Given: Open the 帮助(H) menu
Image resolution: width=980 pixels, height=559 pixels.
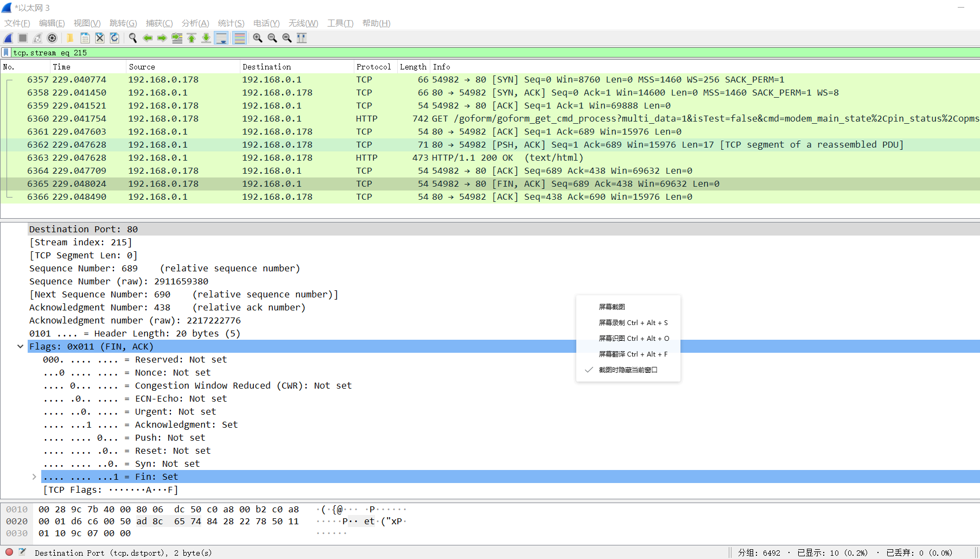Looking at the screenshot, I should click(377, 23).
